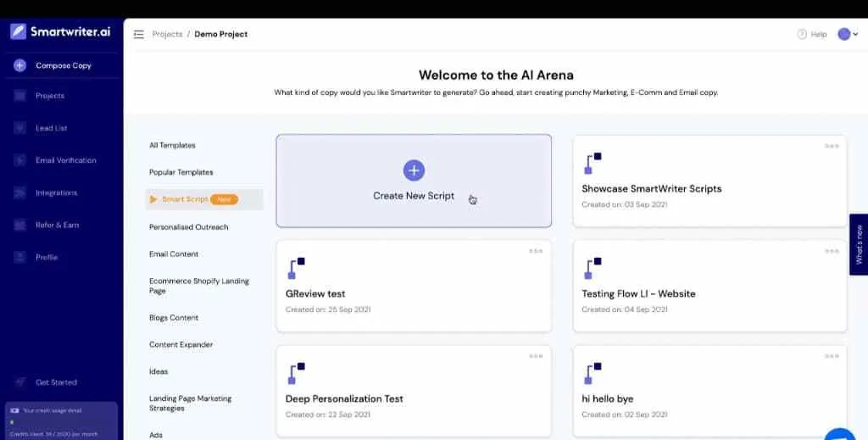Image resolution: width=868 pixels, height=440 pixels.
Task: Open Compose Copy in sidebar
Action: (x=63, y=65)
